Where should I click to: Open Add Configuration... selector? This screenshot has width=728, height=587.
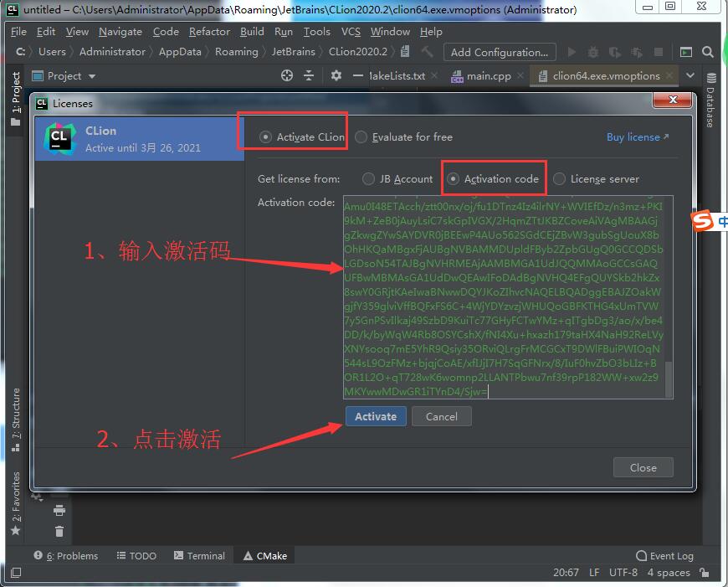click(x=499, y=52)
